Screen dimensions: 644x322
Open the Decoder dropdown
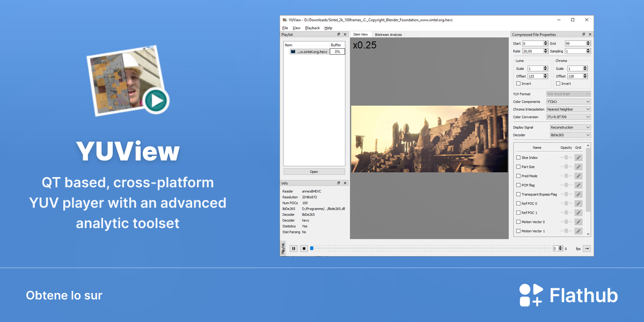(570, 135)
